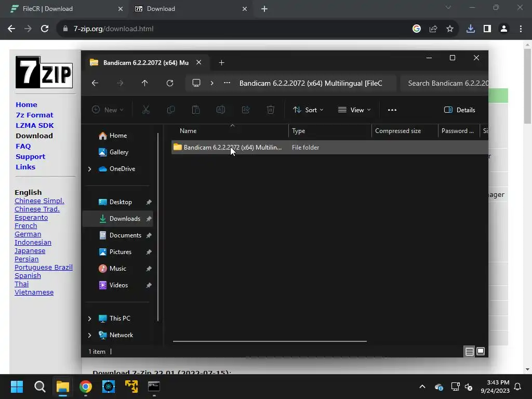This screenshot has width=532, height=399.
Task: Bookmark this page with the star icon
Action: point(450,29)
